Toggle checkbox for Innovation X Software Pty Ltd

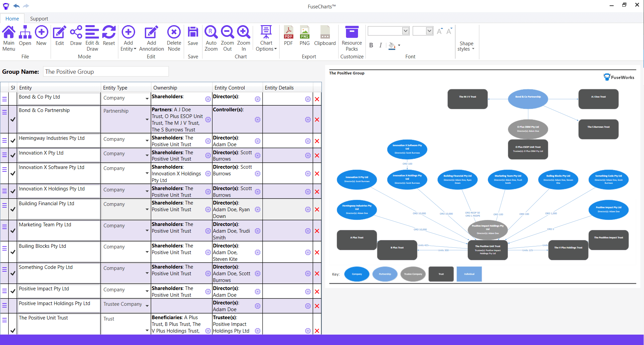point(13,173)
